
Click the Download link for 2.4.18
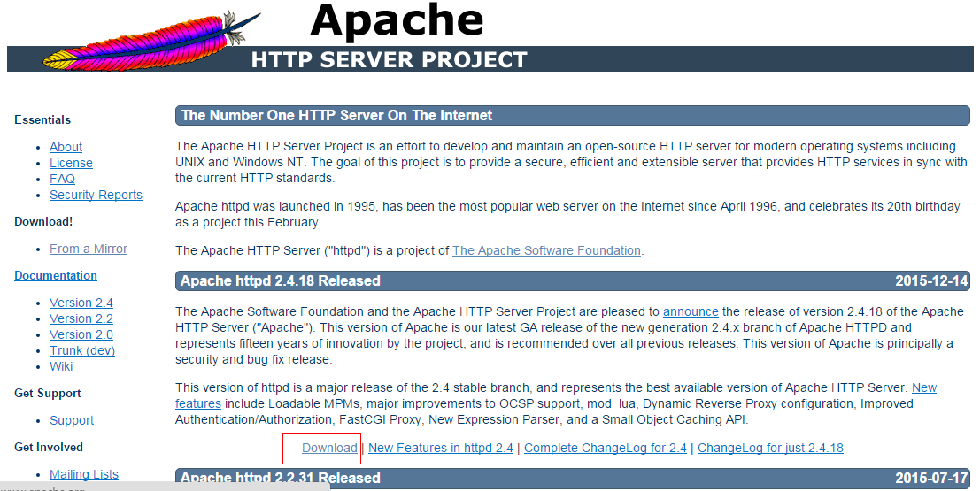click(329, 448)
